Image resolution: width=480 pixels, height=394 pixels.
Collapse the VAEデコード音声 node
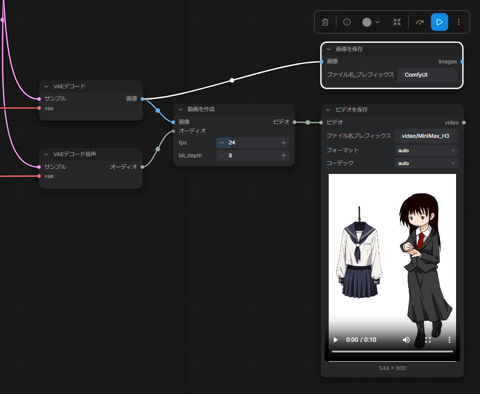pyautogui.click(x=46, y=154)
